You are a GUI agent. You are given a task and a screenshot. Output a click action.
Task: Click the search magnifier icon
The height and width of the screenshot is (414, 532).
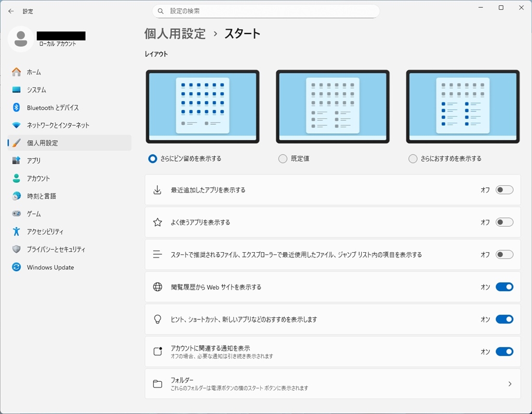[x=161, y=11]
